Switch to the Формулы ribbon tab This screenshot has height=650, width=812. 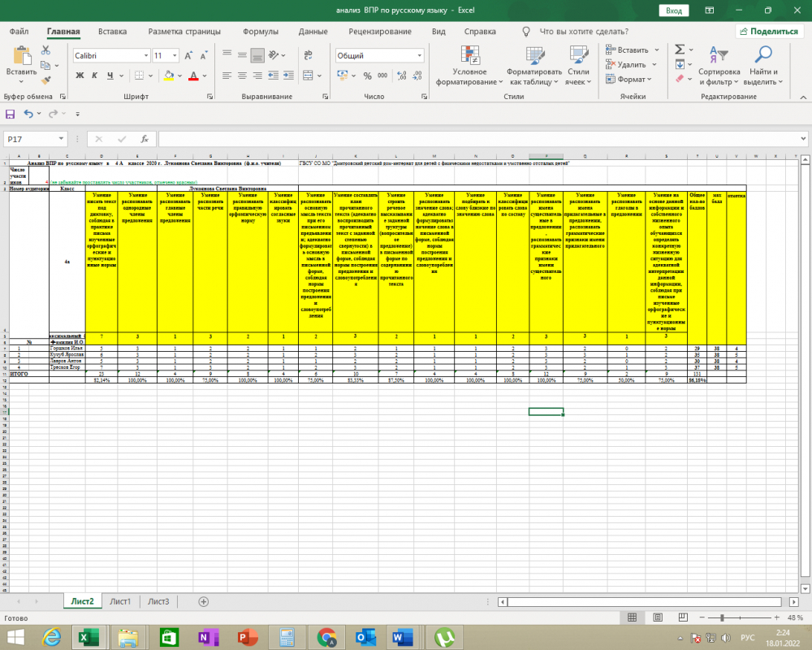point(261,31)
